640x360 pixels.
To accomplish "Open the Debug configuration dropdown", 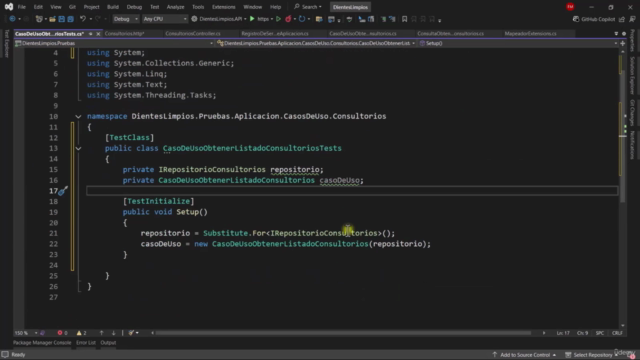I will (x=126, y=19).
